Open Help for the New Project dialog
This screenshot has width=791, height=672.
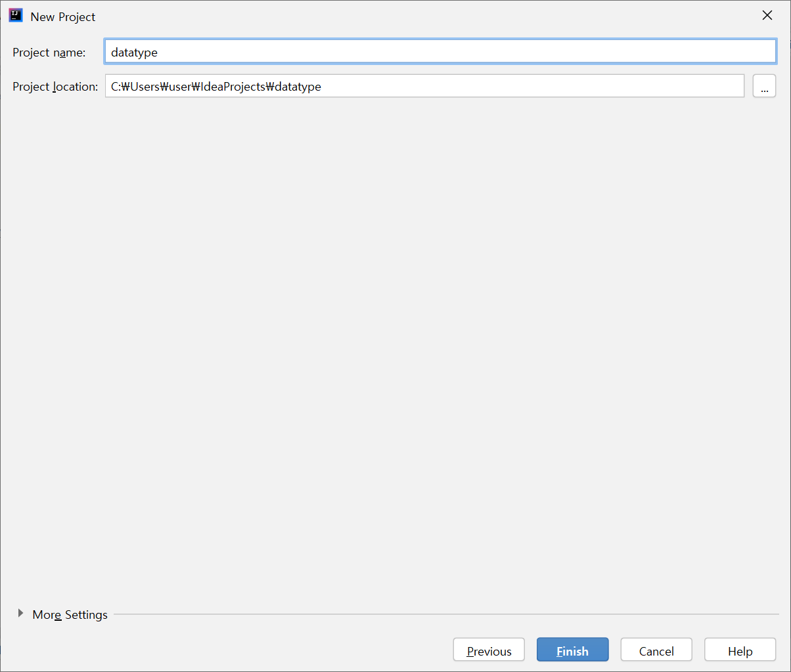740,650
